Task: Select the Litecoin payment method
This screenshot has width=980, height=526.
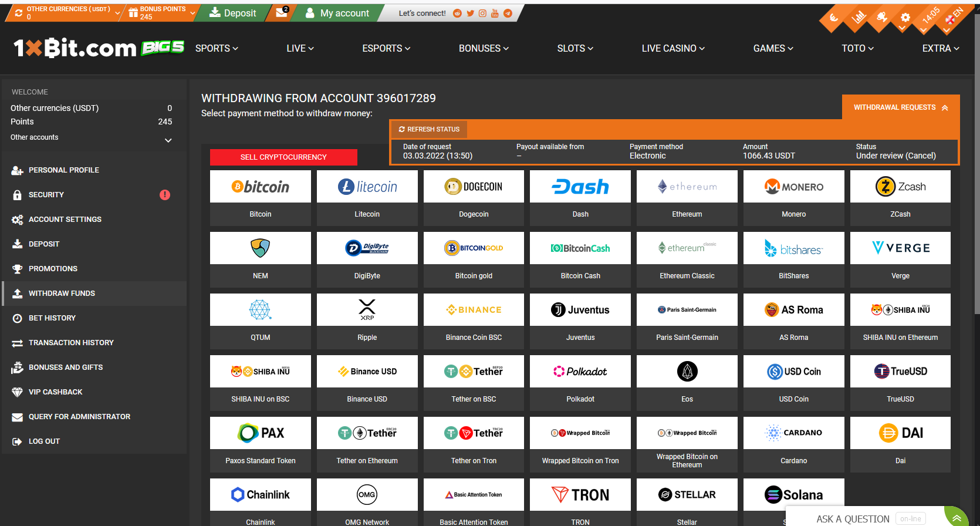Action: 367,198
